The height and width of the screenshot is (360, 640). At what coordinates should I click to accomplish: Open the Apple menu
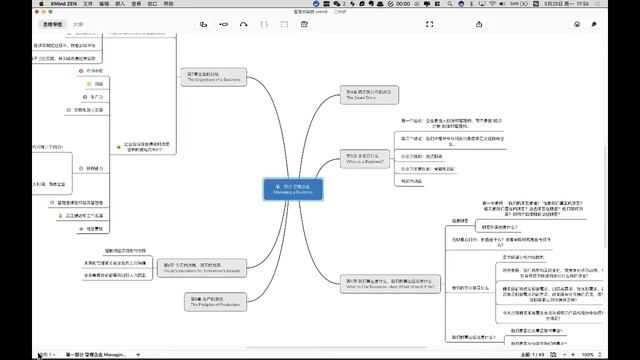pos(41,4)
